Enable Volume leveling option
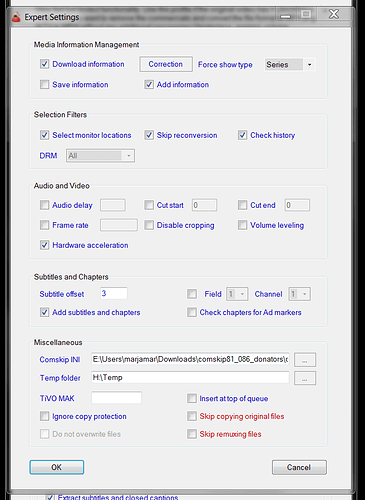This screenshot has height=500, width=365. tap(242, 225)
